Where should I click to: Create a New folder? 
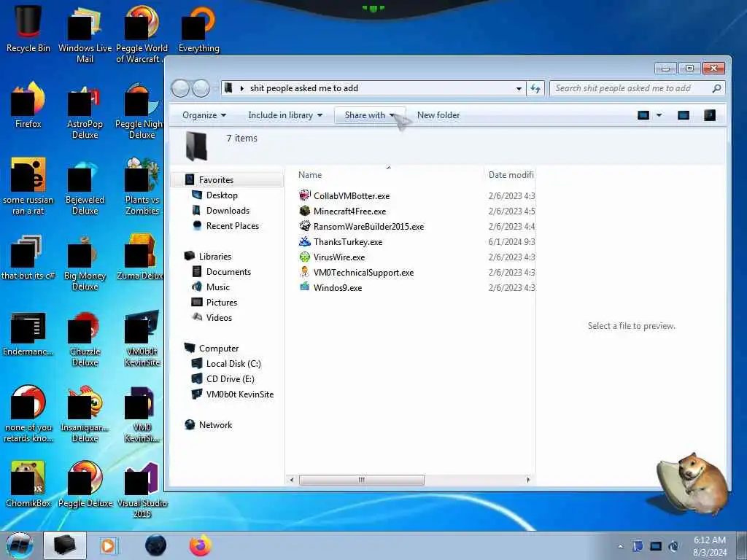[x=438, y=114]
